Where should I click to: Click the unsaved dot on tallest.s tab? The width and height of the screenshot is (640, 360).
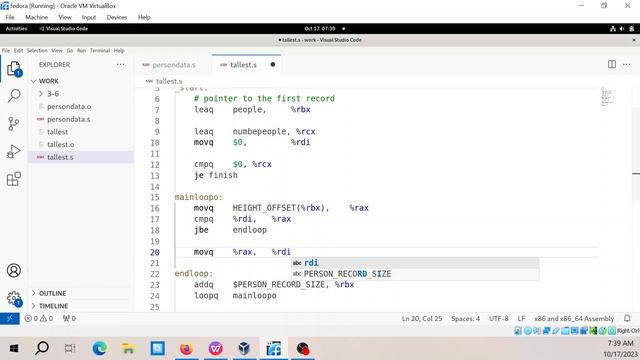coord(273,64)
